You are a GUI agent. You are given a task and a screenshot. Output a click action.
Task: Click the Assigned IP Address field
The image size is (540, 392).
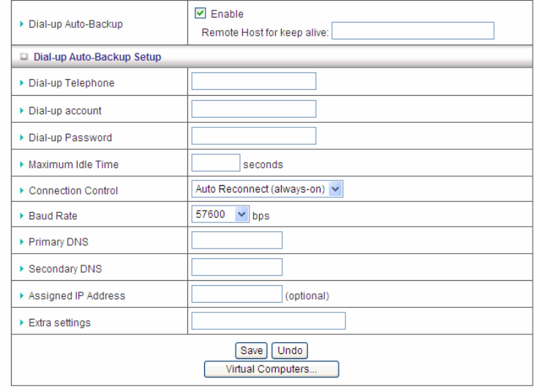point(236,295)
